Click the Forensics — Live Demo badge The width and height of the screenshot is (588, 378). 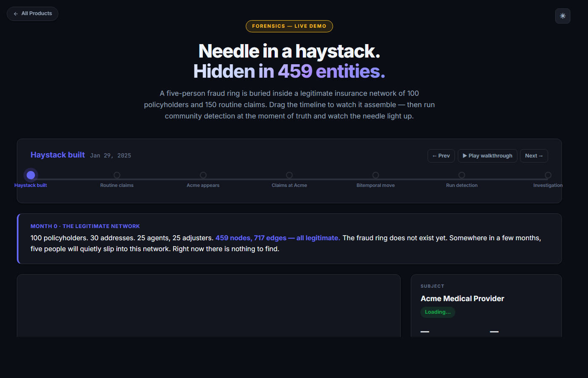tap(289, 26)
